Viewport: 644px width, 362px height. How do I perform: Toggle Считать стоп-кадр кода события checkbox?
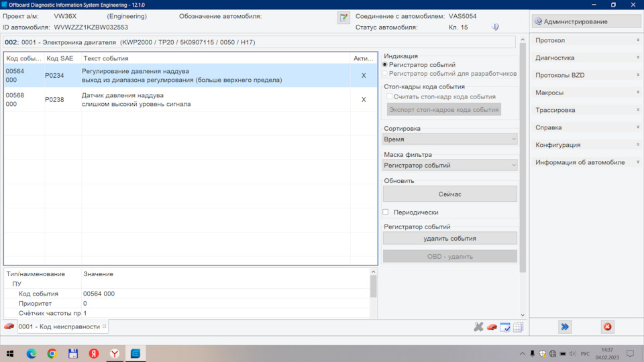(x=389, y=97)
